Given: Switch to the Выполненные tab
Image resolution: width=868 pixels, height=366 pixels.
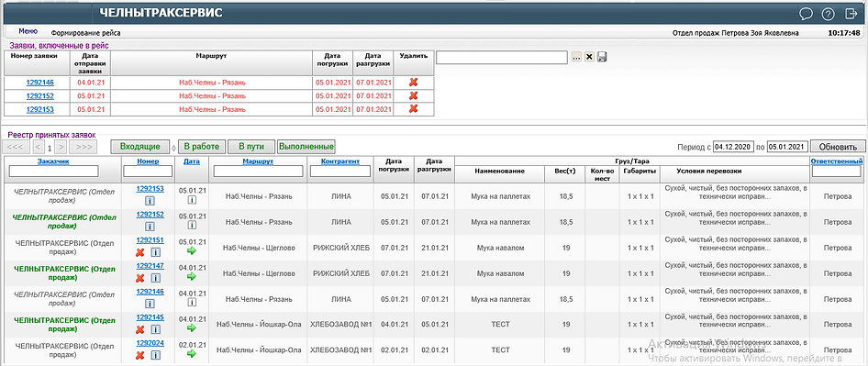Looking at the screenshot, I should [x=306, y=147].
